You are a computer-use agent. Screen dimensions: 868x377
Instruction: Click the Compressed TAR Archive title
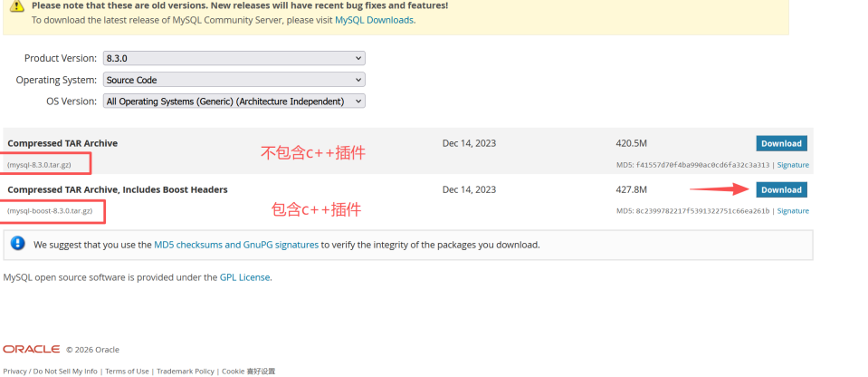point(62,143)
